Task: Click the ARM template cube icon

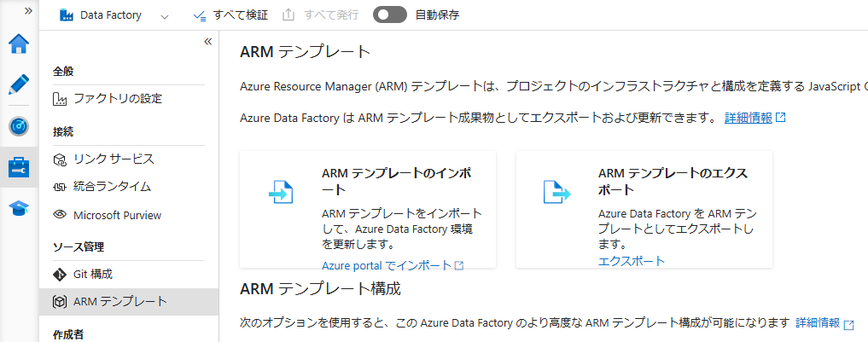Action: 59,302
